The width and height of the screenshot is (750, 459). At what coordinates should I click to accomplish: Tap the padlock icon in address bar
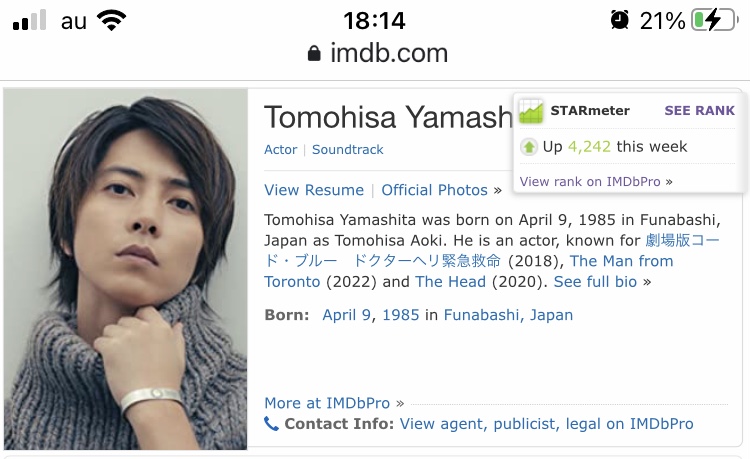pyautogui.click(x=314, y=53)
